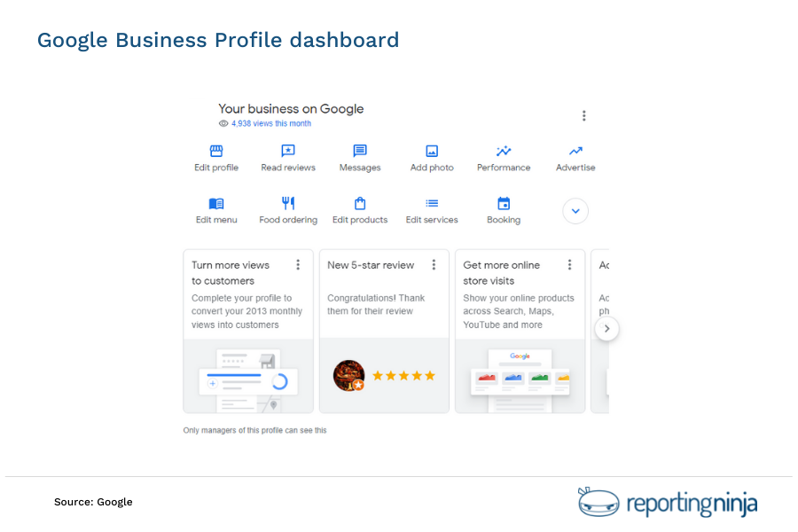Expand more options with the down chevron
This screenshot has height=532, width=798.
coord(575,211)
